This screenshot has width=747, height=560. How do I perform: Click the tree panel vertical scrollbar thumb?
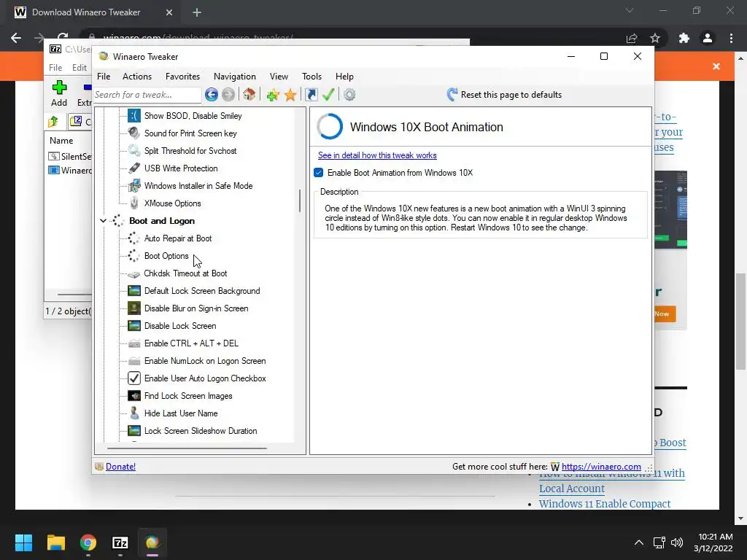click(x=300, y=201)
